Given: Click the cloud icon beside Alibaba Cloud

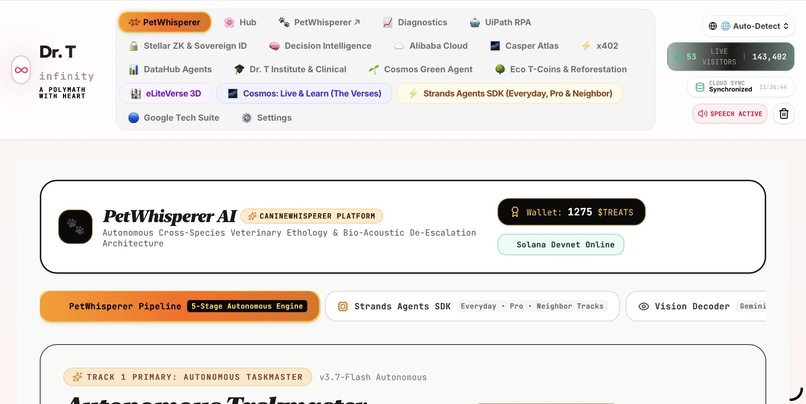Looking at the screenshot, I should (399, 46).
